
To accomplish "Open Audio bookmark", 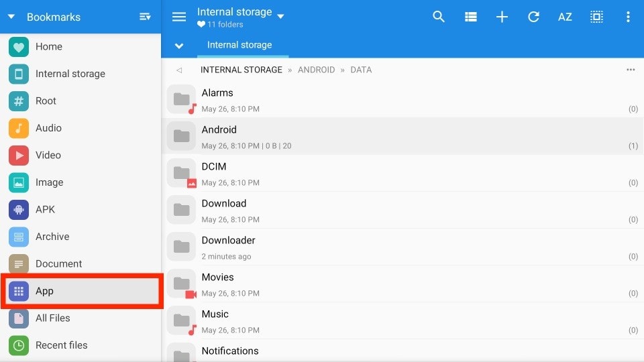I will click(x=80, y=128).
